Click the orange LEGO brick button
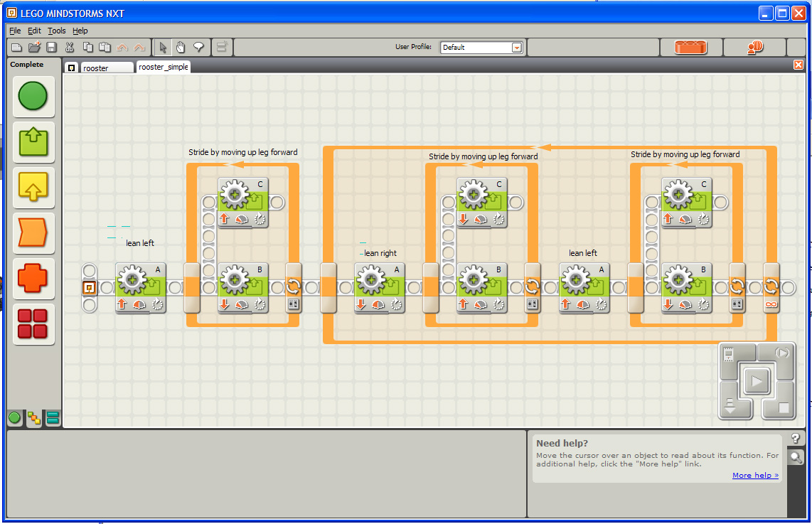The height and width of the screenshot is (524, 812). point(691,47)
